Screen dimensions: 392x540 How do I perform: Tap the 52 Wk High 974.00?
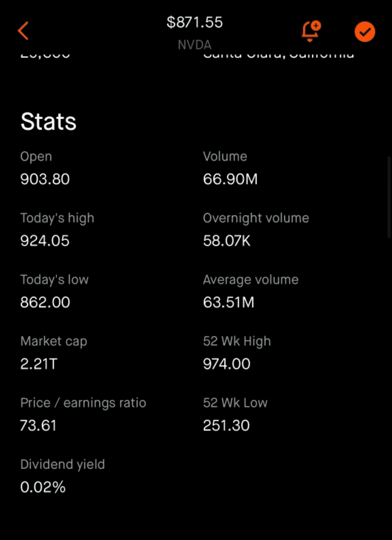pyautogui.click(x=227, y=364)
